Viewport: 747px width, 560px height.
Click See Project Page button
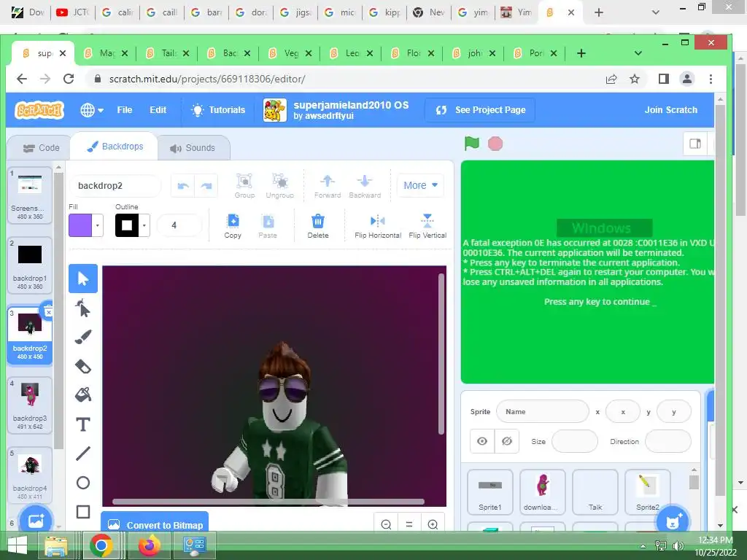point(480,110)
